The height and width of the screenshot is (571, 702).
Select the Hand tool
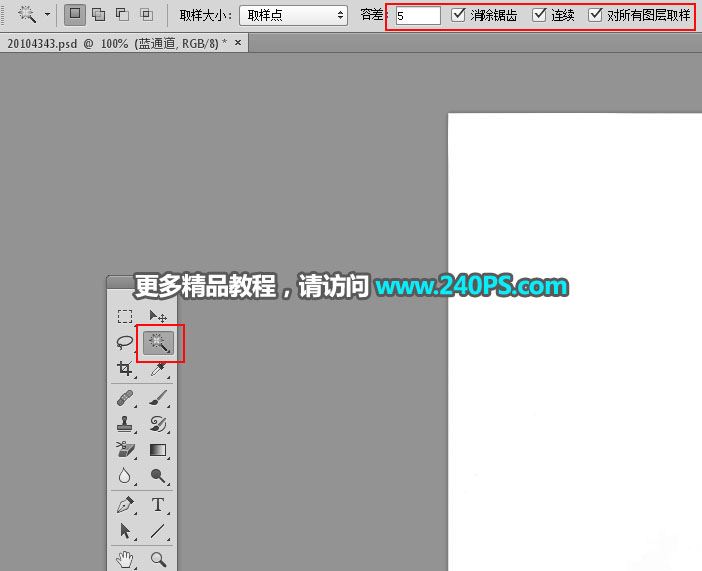(x=125, y=559)
